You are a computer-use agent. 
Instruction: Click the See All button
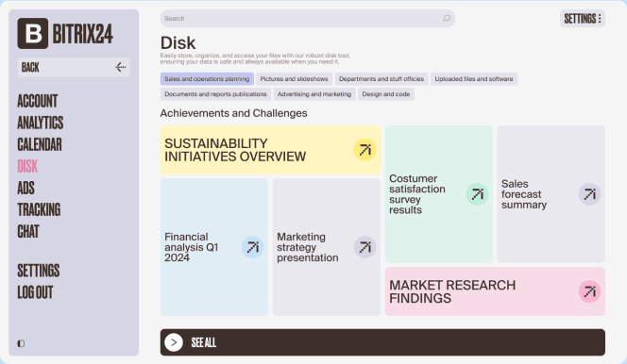(x=382, y=342)
